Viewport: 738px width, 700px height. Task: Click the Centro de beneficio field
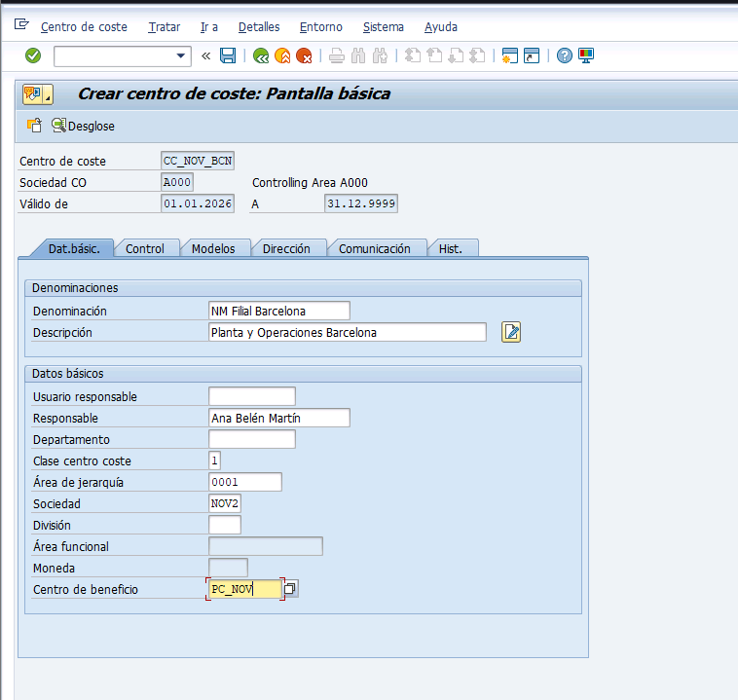coord(245,589)
